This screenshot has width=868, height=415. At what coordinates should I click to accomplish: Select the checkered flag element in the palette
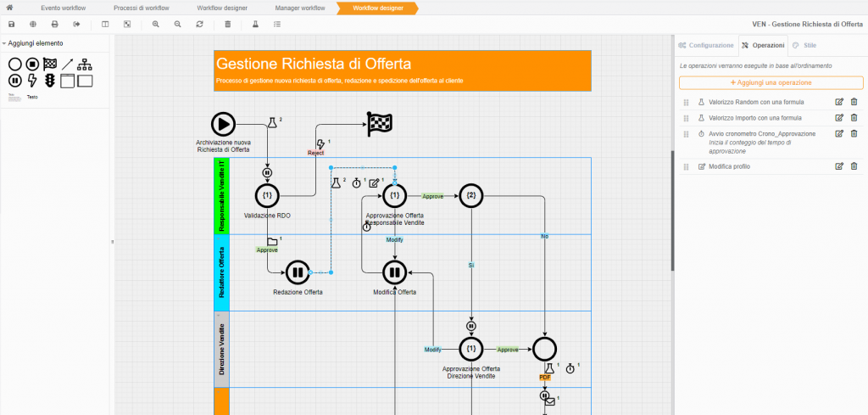pyautogui.click(x=50, y=64)
